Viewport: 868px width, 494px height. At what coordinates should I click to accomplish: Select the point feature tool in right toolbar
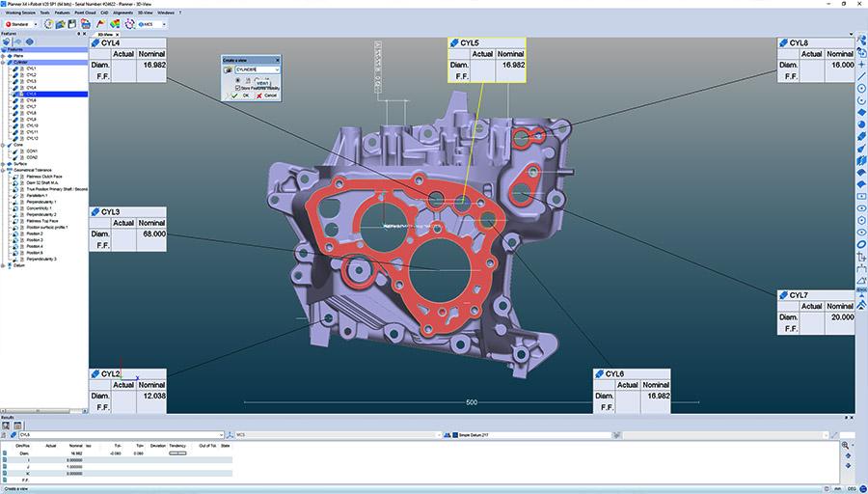coord(860,64)
